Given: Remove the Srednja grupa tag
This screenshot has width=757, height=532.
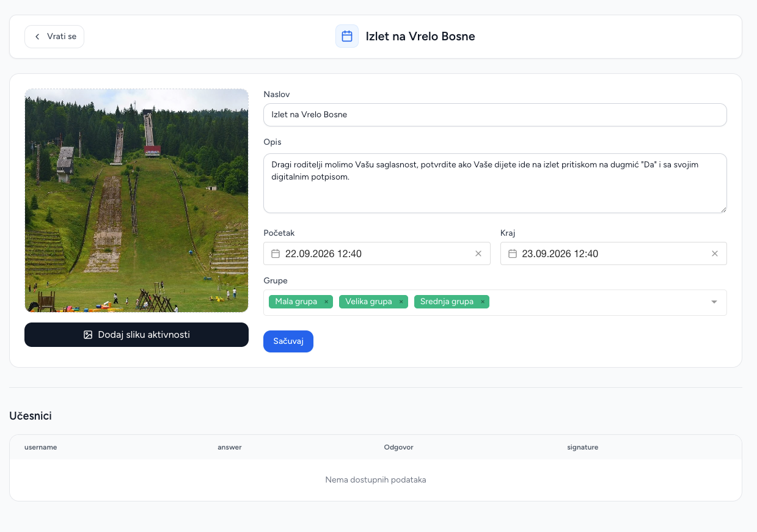Looking at the screenshot, I should pos(483,302).
